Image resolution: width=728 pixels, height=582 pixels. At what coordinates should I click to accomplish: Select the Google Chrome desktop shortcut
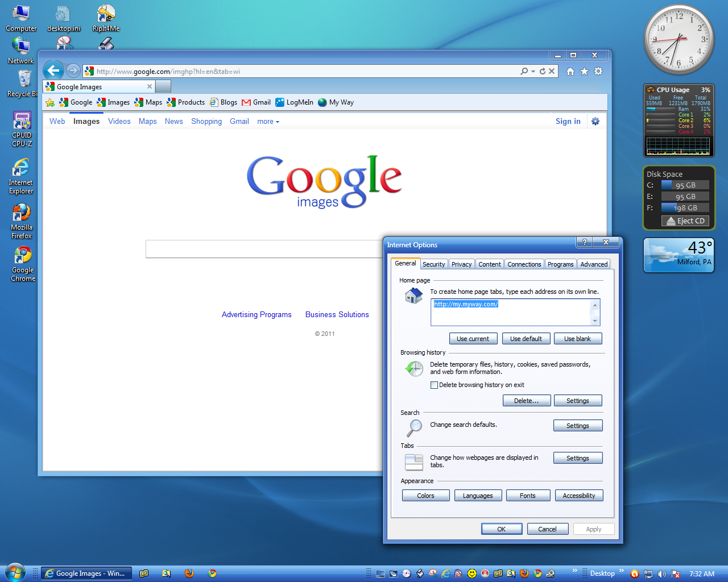point(23,264)
